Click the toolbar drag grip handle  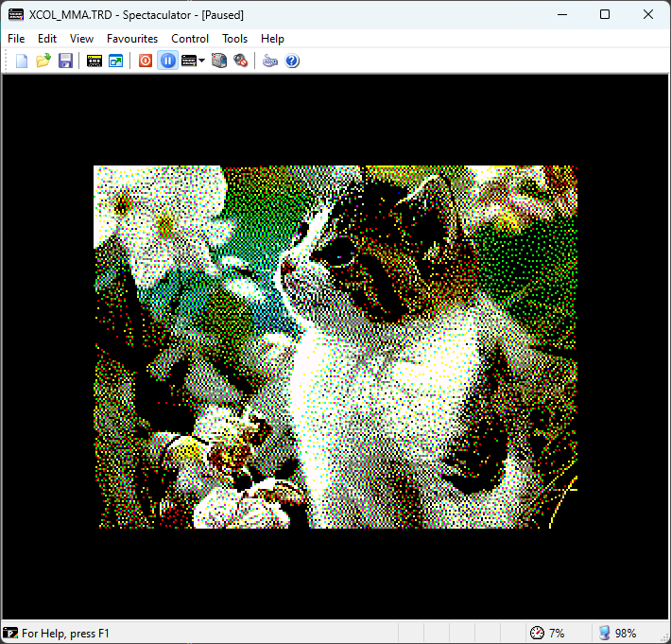(6, 61)
